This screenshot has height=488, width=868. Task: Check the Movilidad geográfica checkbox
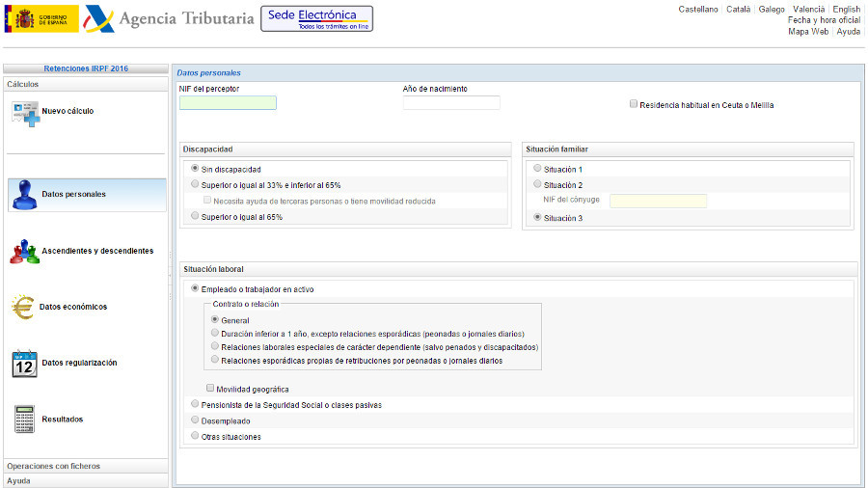(211, 389)
